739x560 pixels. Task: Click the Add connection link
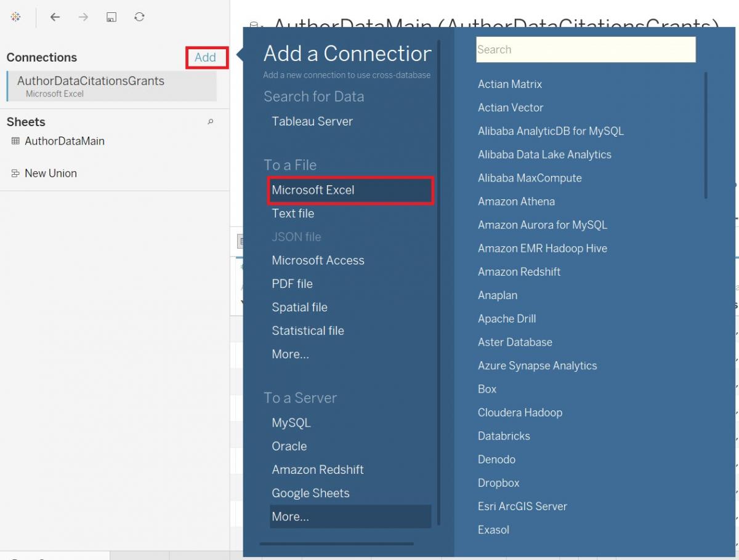(205, 57)
